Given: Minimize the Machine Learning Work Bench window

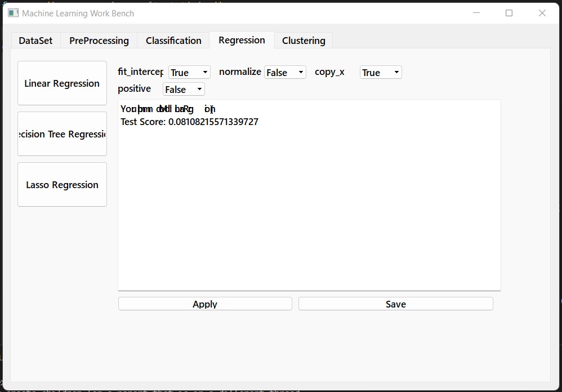Looking at the screenshot, I should click(x=476, y=13).
